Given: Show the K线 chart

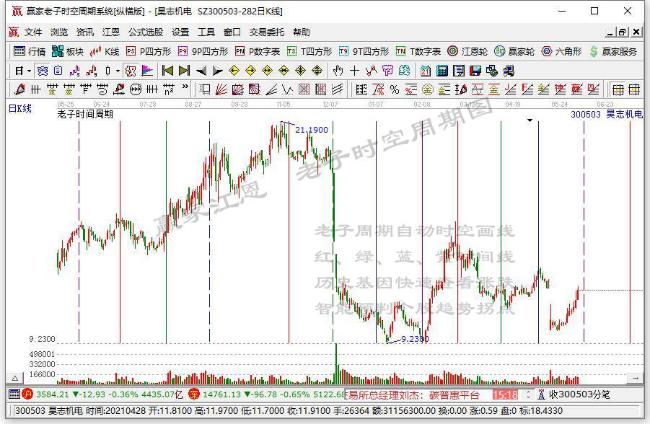Looking at the screenshot, I should (x=104, y=51).
